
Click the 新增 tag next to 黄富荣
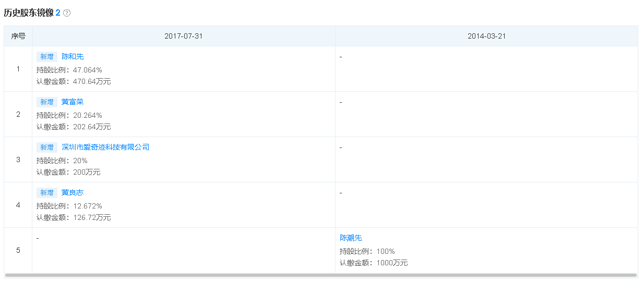47,102
